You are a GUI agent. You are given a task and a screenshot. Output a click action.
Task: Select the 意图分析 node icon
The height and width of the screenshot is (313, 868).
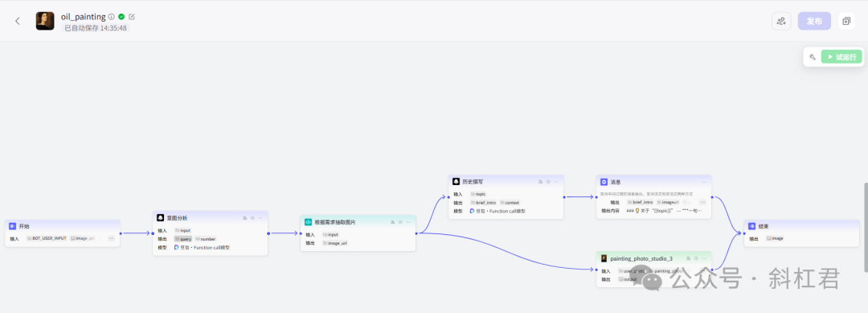[161, 218]
